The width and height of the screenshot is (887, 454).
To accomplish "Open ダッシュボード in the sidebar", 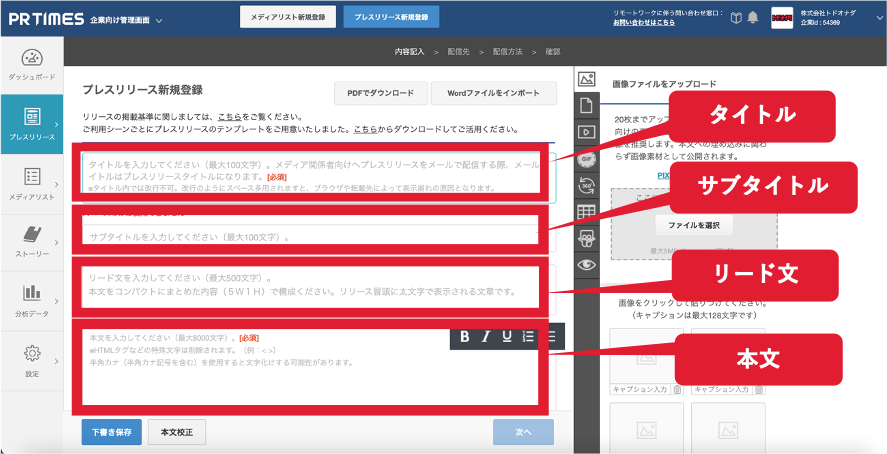I will tap(31, 65).
